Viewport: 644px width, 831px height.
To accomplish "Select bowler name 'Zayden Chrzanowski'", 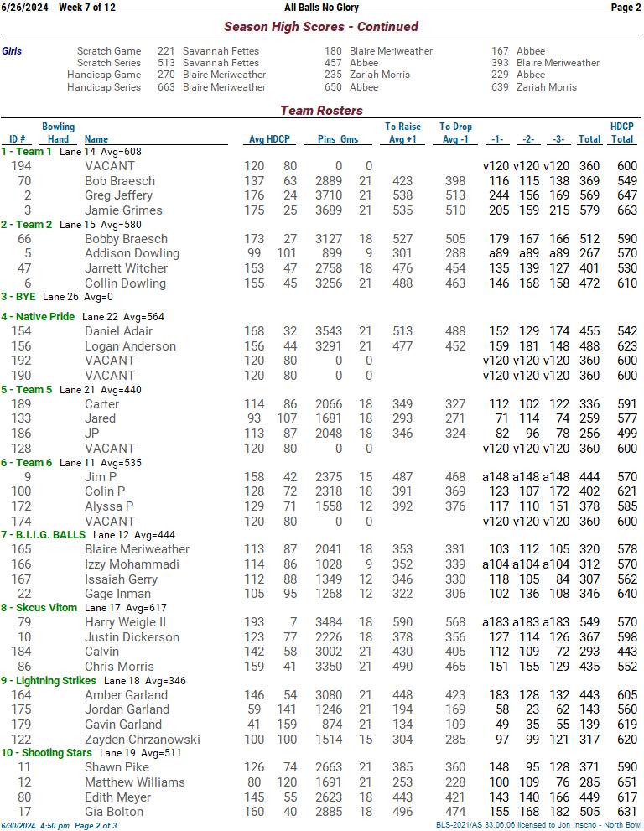I will [x=143, y=740].
